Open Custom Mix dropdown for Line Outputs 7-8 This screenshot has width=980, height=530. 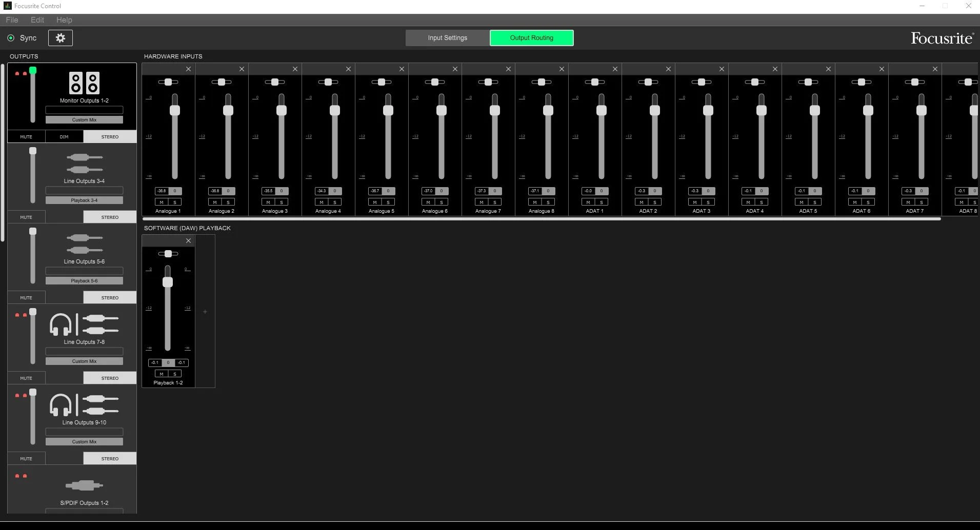coord(84,361)
